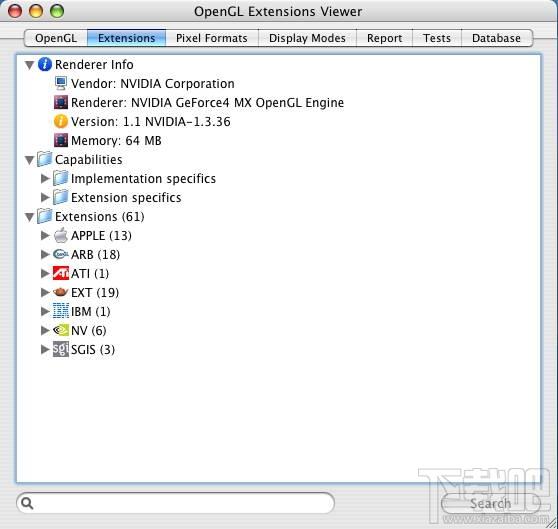
Task: Go to the Display Modes tab
Action: click(307, 38)
